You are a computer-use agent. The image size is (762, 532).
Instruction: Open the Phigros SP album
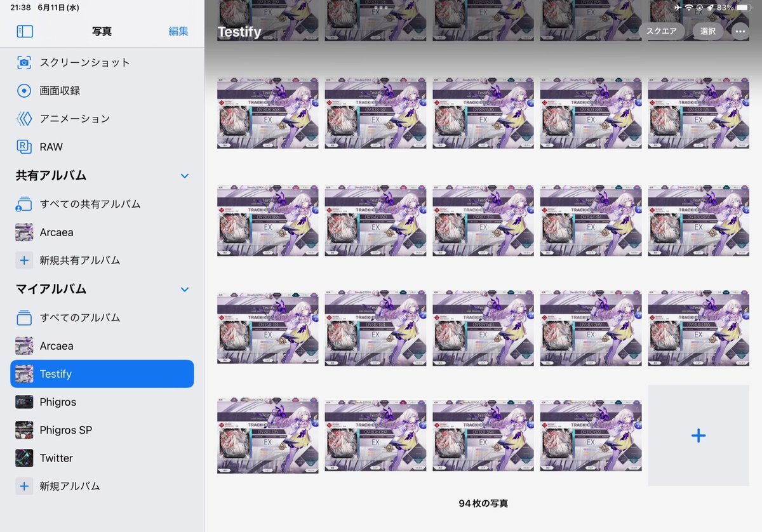point(102,430)
